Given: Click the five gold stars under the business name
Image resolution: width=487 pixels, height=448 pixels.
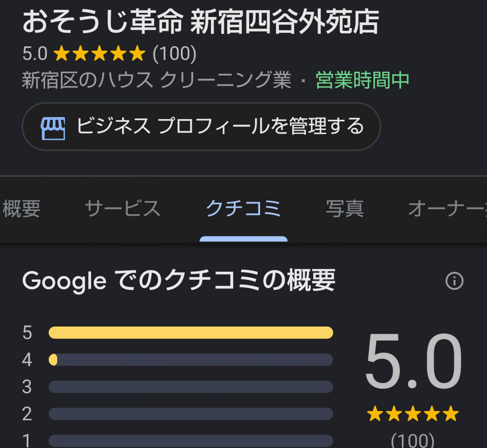Looking at the screenshot, I should tap(99, 54).
